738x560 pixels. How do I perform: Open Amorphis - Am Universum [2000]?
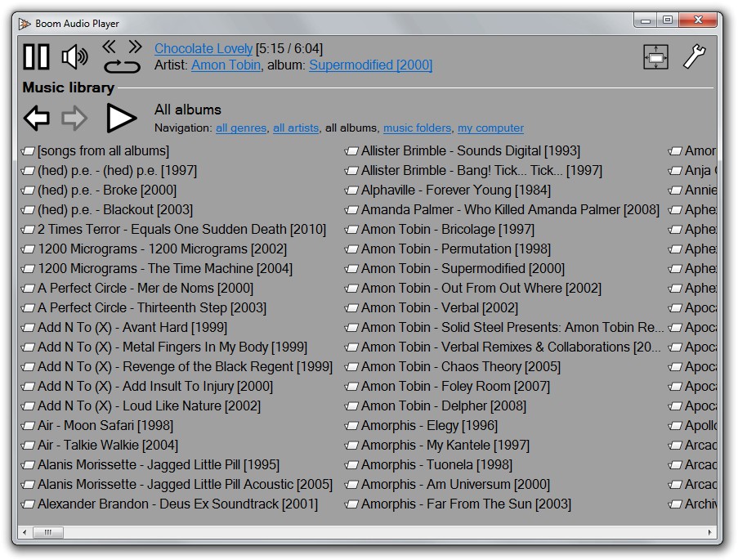455,484
